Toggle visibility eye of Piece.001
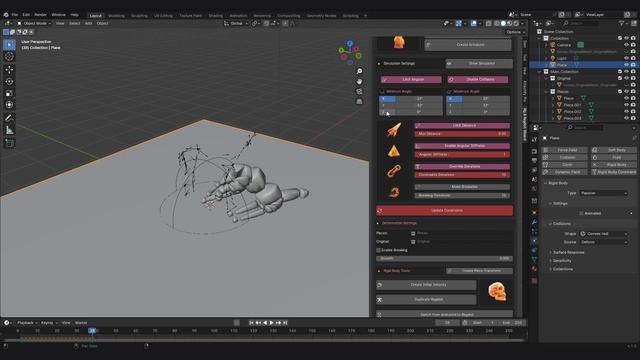Viewport: 640px width, 360px height. pyautogui.click(x=626, y=105)
